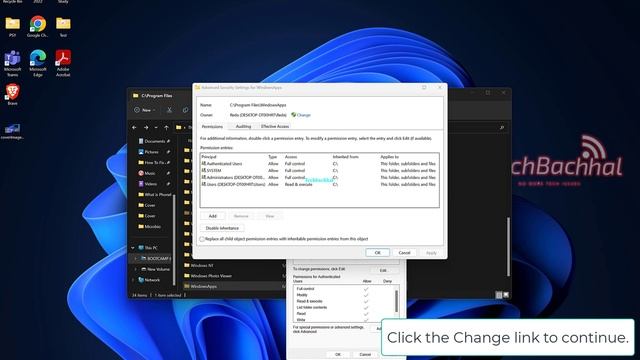The width and height of the screenshot is (640, 360).
Task: Switch to the Auditing tab
Action: (243, 127)
